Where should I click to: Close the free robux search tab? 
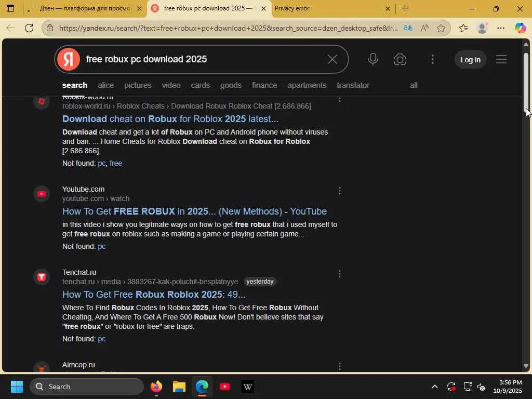coord(263,8)
